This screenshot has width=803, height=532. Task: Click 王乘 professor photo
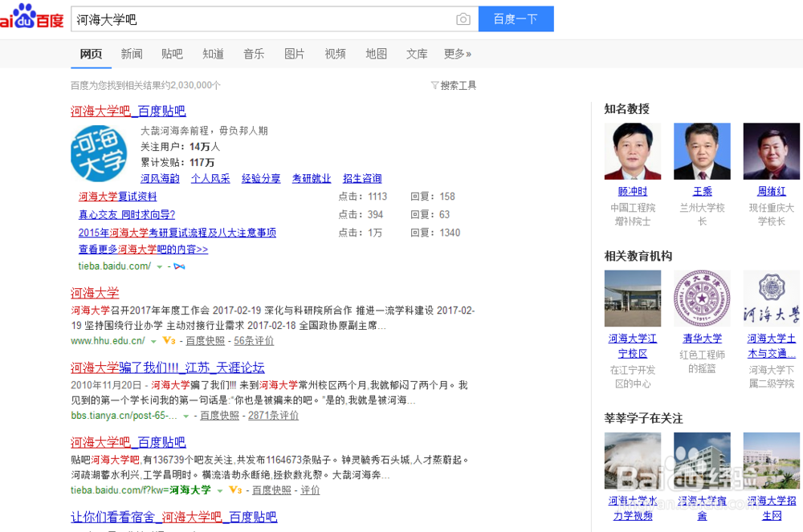coord(702,151)
